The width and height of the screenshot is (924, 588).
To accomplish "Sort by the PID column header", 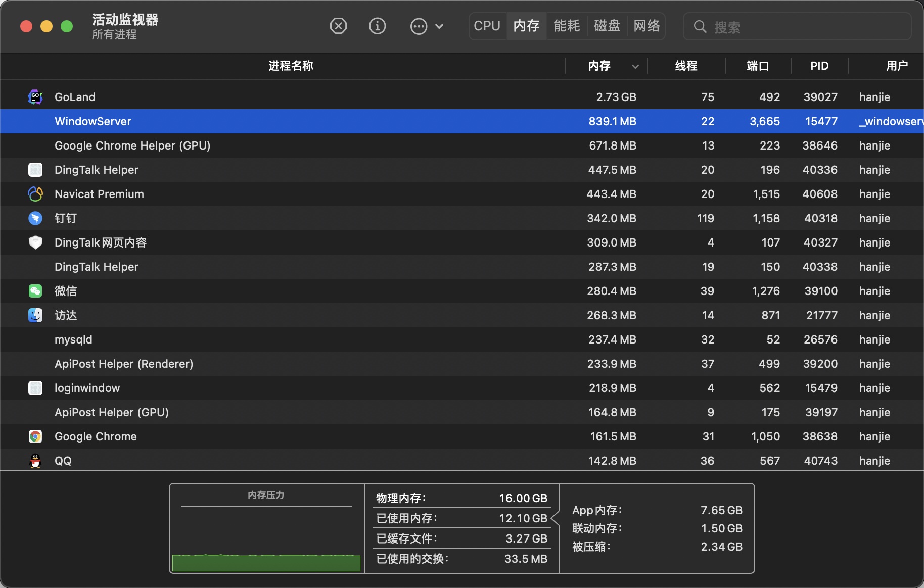I will coord(819,66).
